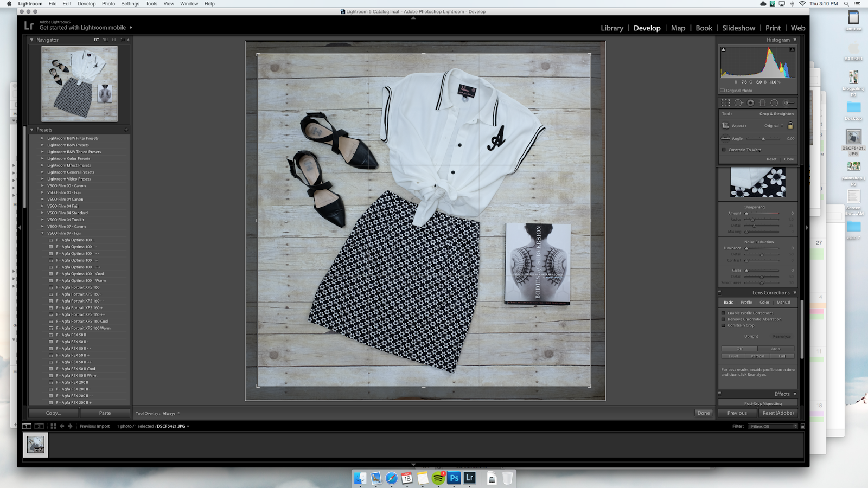
Task: Turn on filter lock switch in filmstrip
Action: coord(802,426)
